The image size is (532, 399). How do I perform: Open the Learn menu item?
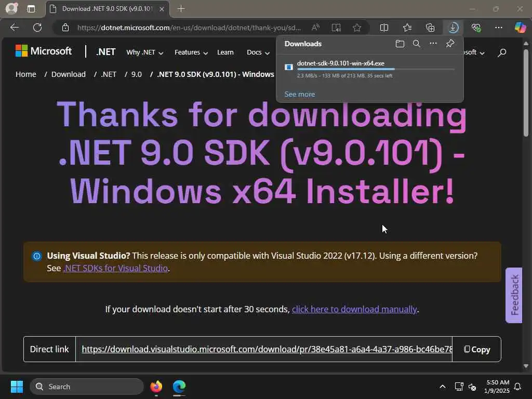225,52
